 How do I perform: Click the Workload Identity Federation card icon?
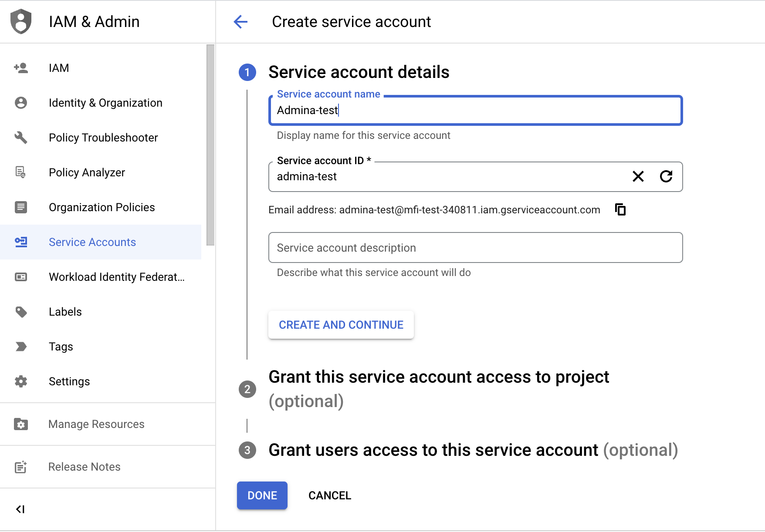tap(21, 277)
